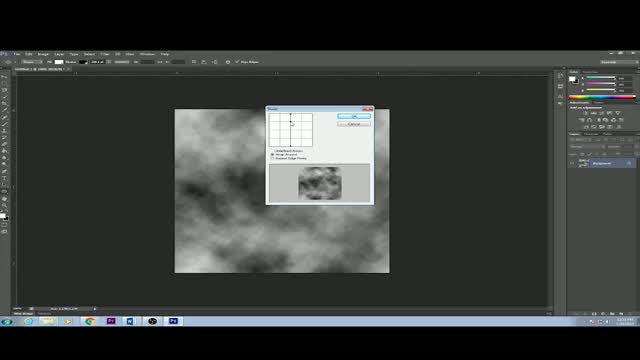Click the gear settings icon in options bar

(x=228, y=62)
